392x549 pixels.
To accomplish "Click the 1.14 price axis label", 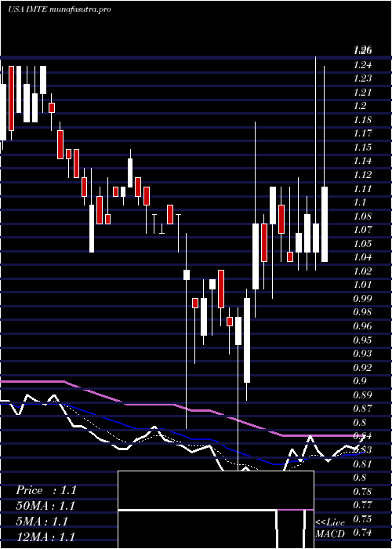I will 362,161.
